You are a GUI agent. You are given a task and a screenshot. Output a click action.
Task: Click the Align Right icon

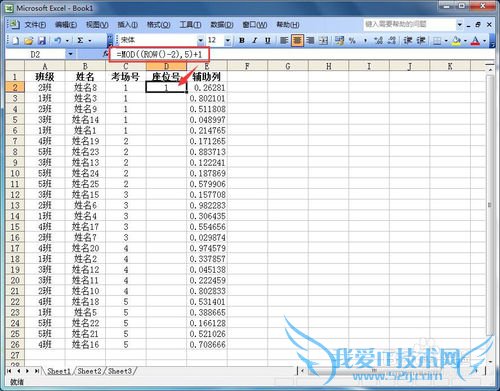[310, 41]
